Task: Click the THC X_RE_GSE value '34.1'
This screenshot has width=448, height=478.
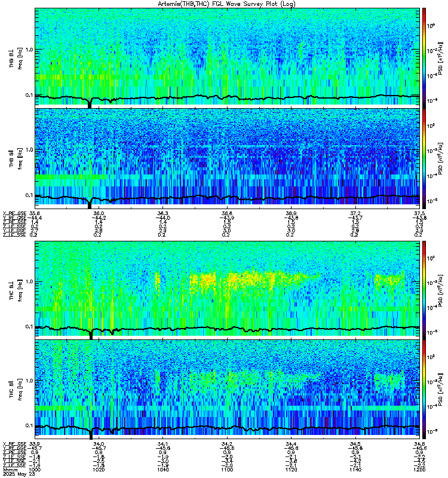Action: click(162, 444)
